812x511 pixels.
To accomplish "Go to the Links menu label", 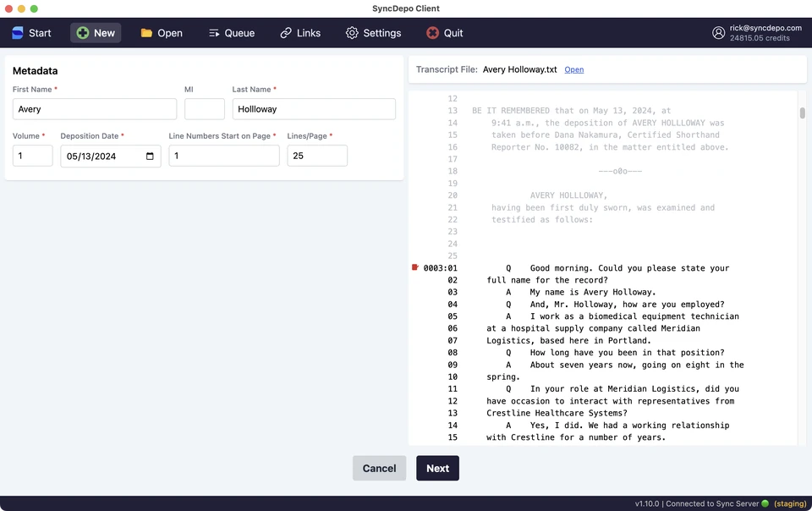I will (309, 33).
